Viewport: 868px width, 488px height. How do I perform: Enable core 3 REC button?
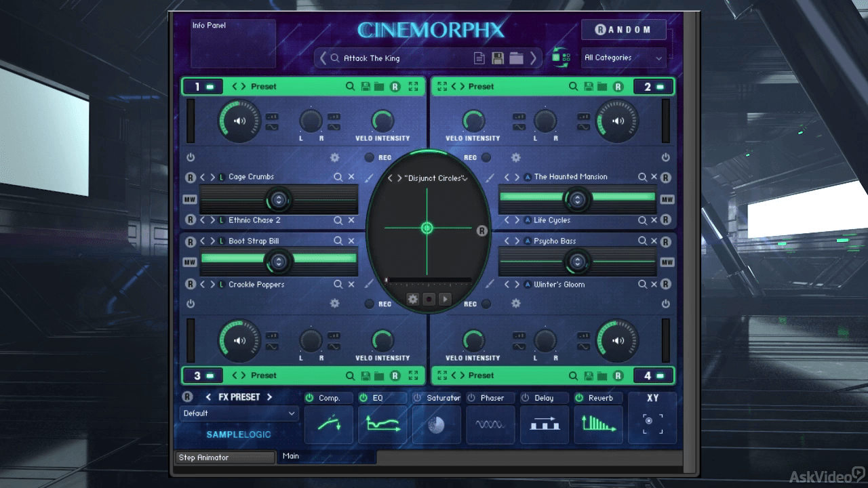click(x=370, y=304)
